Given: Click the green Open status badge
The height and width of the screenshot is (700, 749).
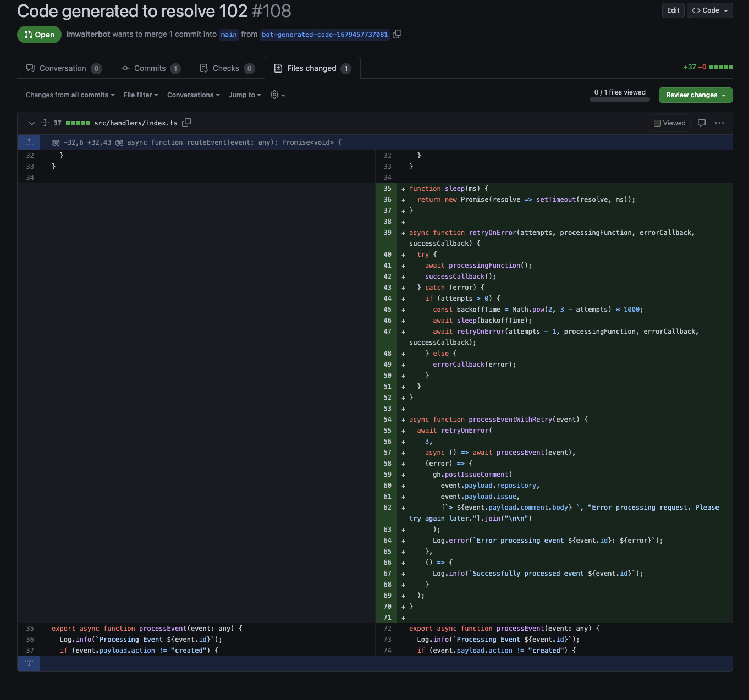Looking at the screenshot, I should pyautogui.click(x=40, y=35).
